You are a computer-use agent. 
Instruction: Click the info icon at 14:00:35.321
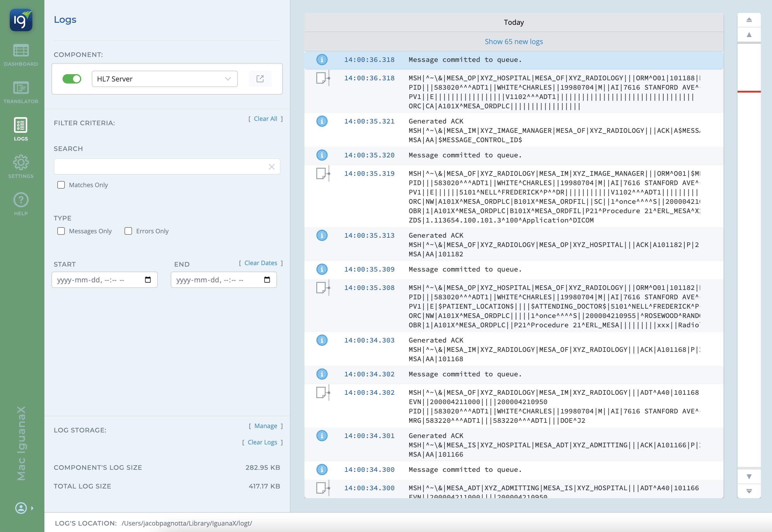(322, 121)
